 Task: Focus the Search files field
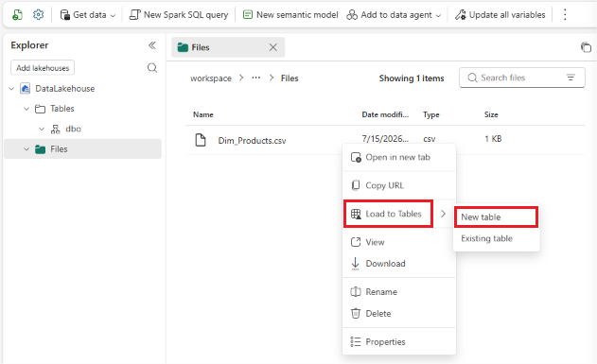coord(521,78)
